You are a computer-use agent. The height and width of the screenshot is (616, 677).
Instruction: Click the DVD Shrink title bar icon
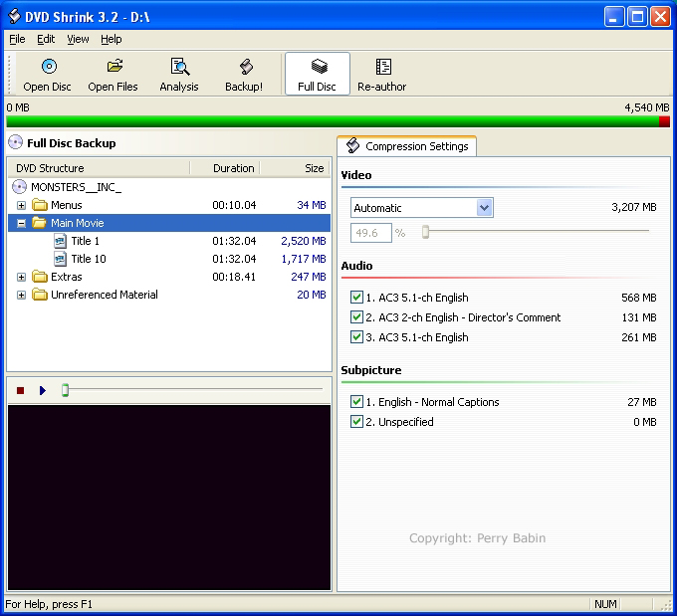15,16
